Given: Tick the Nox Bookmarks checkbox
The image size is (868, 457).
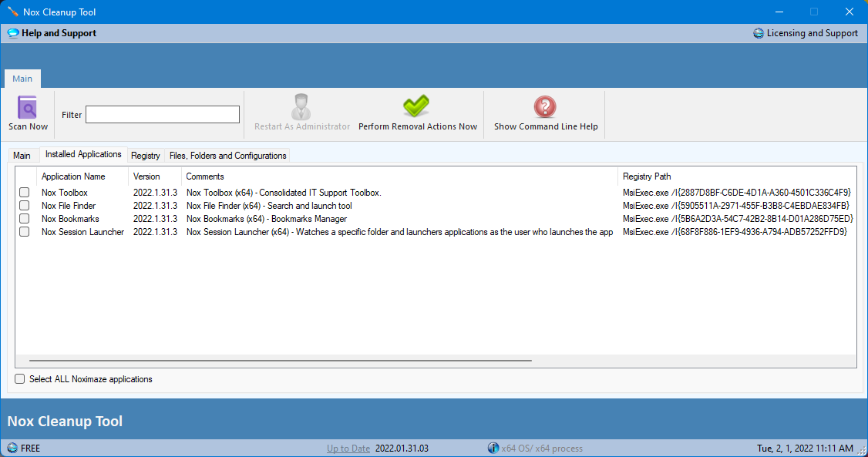Looking at the screenshot, I should coord(25,219).
